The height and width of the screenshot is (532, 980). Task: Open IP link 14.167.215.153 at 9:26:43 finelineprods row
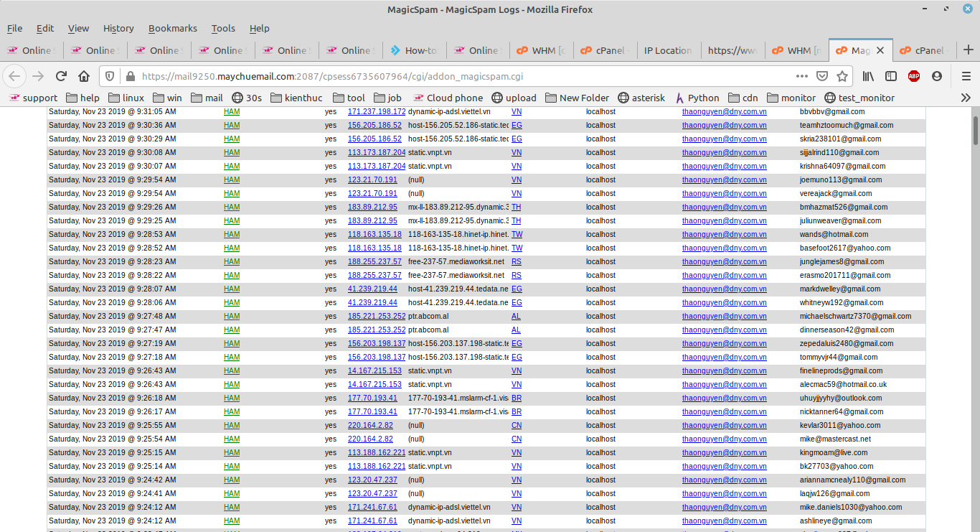pyautogui.click(x=374, y=370)
